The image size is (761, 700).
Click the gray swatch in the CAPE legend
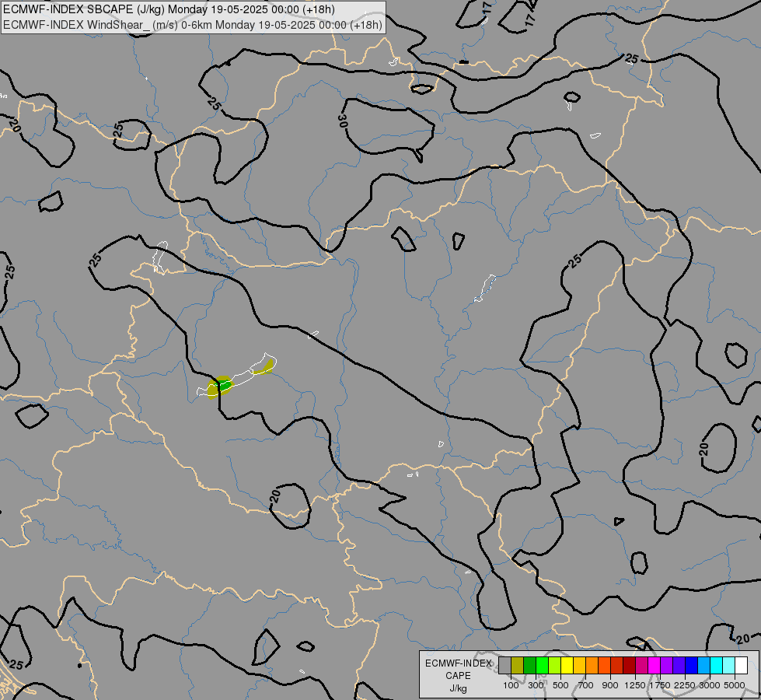click(504, 665)
